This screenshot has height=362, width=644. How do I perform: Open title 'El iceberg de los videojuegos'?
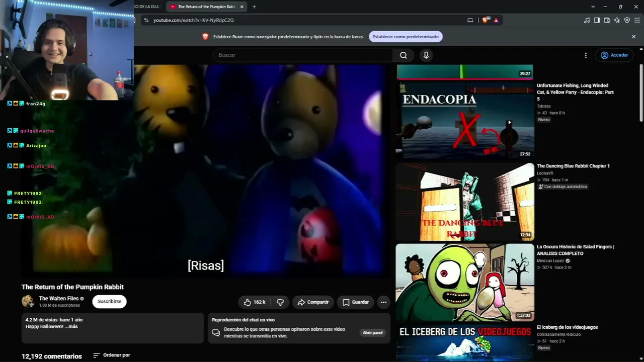click(567, 327)
